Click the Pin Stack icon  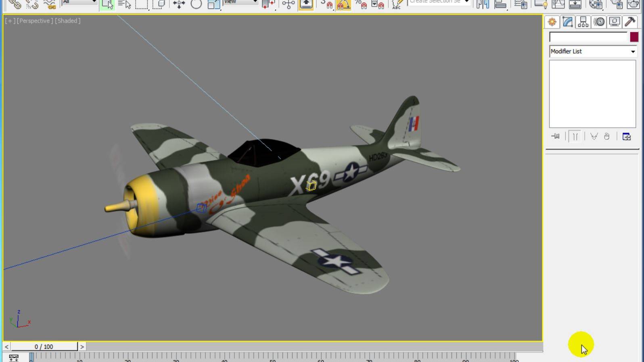pyautogui.click(x=556, y=136)
